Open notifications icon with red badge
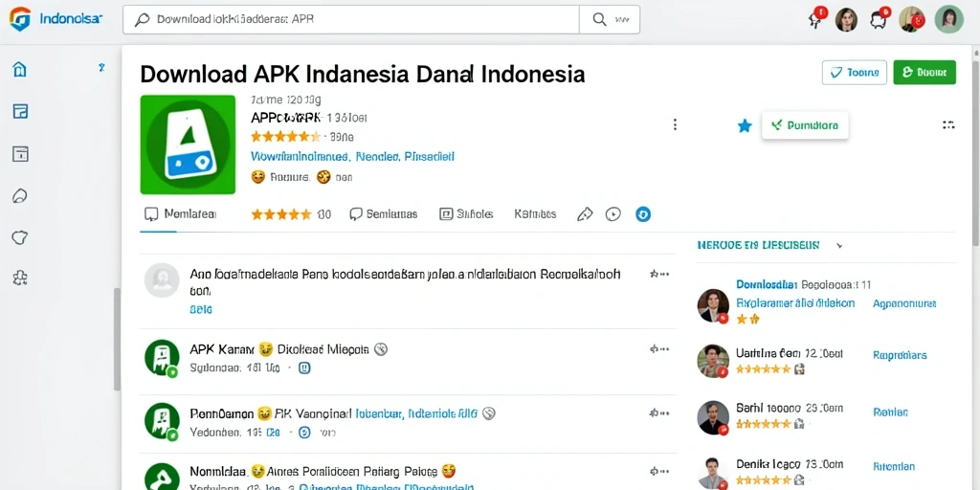The width and height of the screenshot is (980, 490). click(x=815, y=17)
